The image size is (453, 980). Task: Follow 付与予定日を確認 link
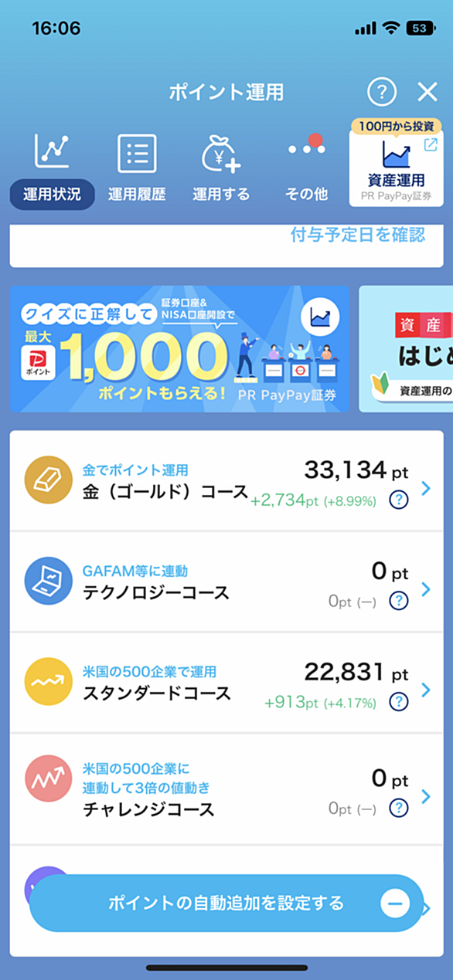358,236
